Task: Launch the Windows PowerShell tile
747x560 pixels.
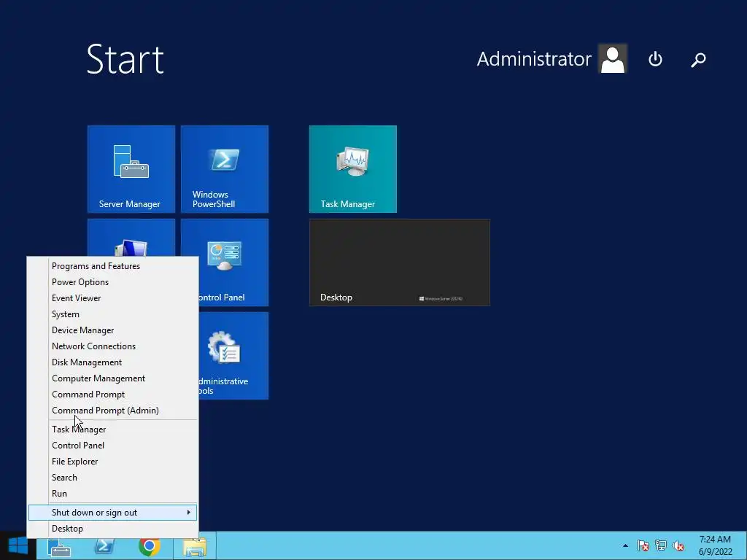Action: point(225,169)
